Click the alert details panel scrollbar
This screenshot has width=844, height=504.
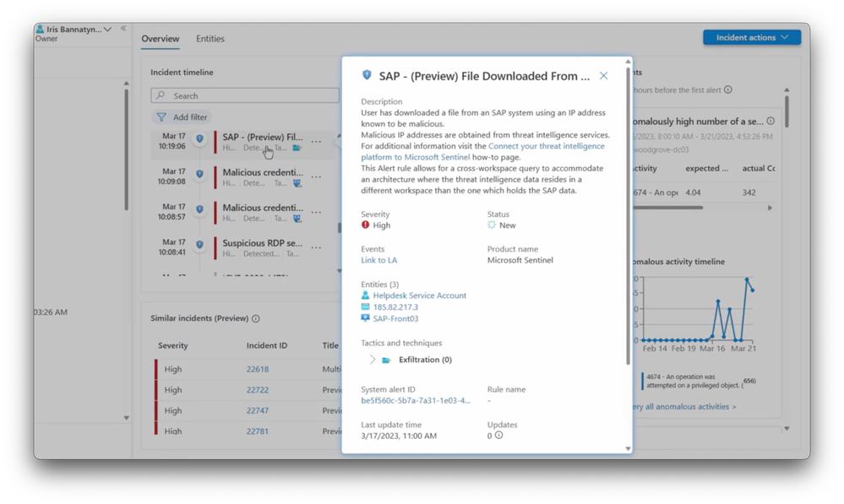628,215
